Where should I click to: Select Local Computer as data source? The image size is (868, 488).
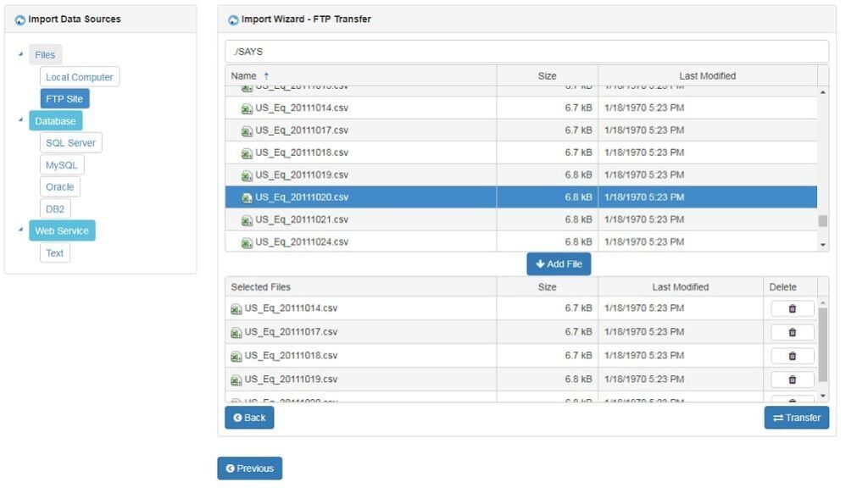click(80, 77)
